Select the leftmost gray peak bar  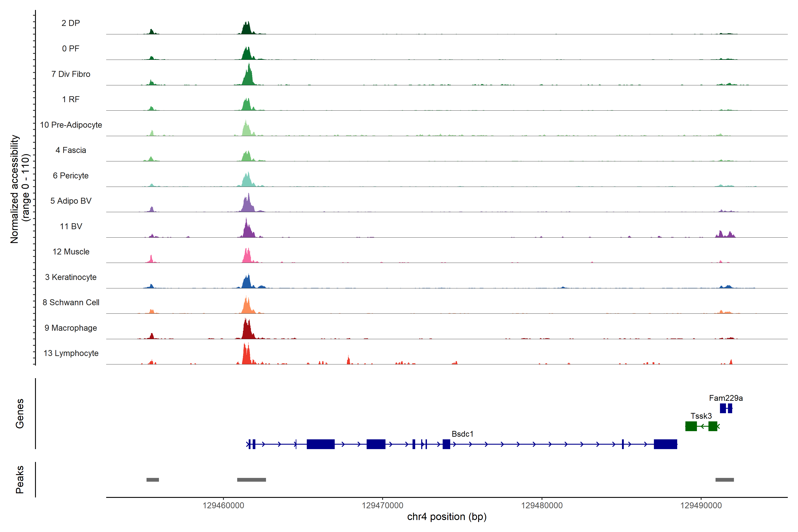[153, 480]
